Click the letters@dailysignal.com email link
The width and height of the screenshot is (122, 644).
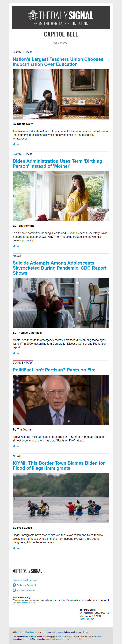(x=24, y=603)
